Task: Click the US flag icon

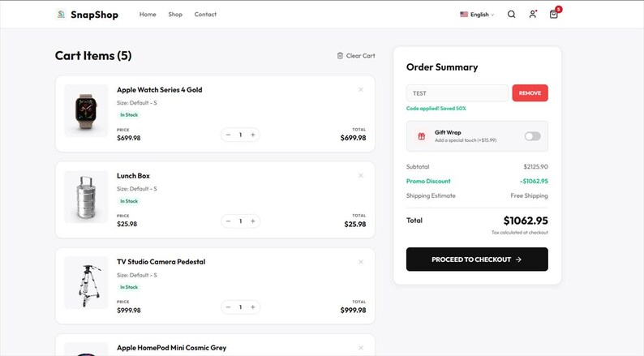Action: pyautogui.click(x=464, y=15)
